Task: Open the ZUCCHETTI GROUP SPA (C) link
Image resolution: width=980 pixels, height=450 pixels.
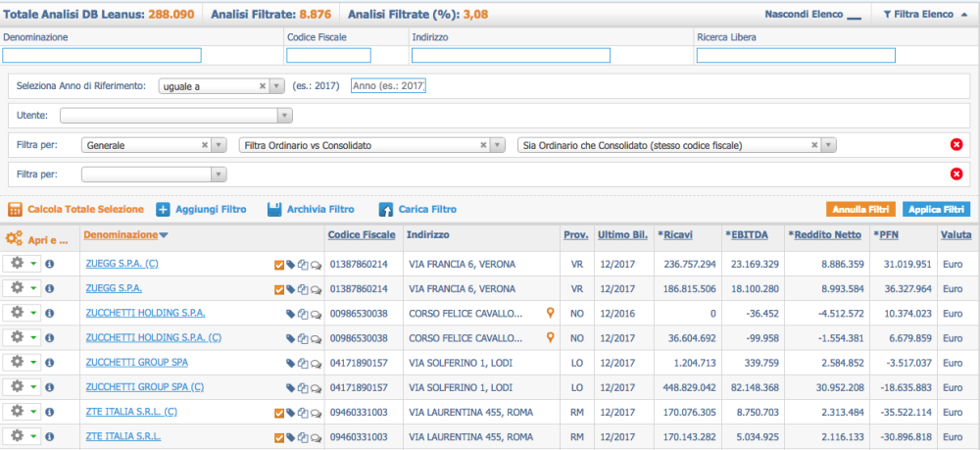Action: pyautogui.click(x=145, y=387)
